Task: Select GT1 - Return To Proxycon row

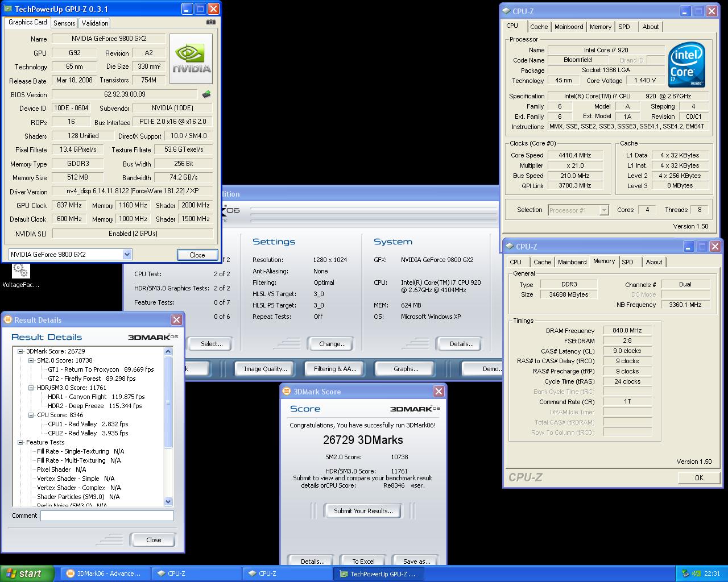Action: coord(101,369)
